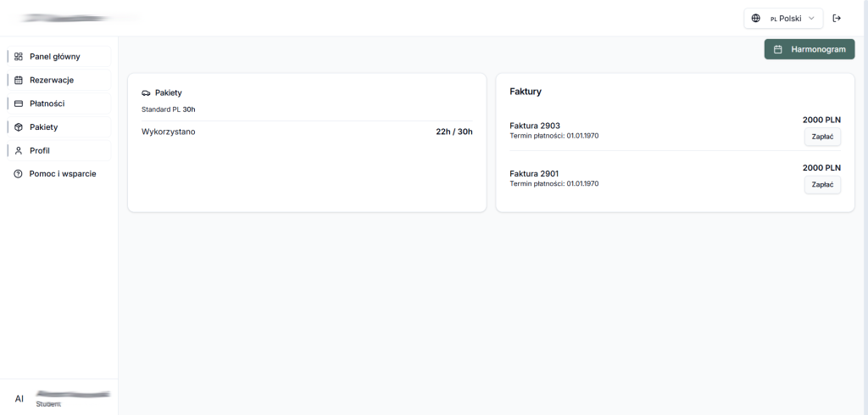Expand the language selector chevron arrow
The width and height of the screenshot is (868, 415).
click(x=811, y=18)
